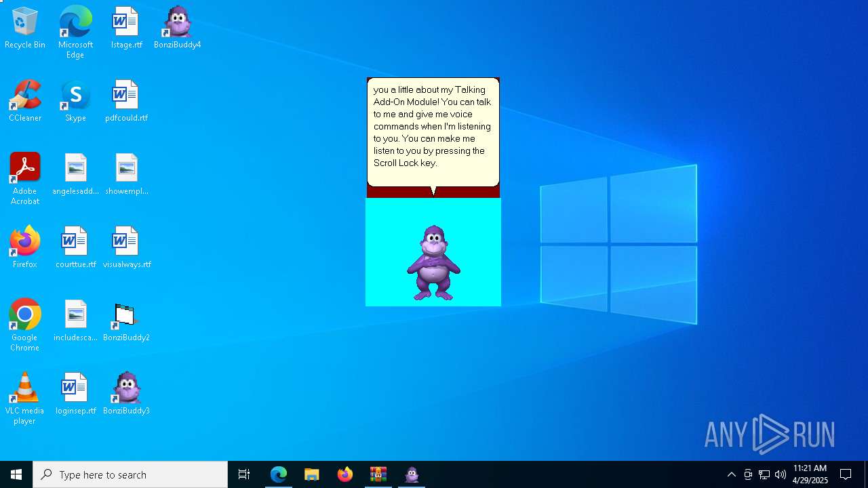868x488 pixels.
Task: Open the Action Center notifications
Action: click(x=846, y=474)
